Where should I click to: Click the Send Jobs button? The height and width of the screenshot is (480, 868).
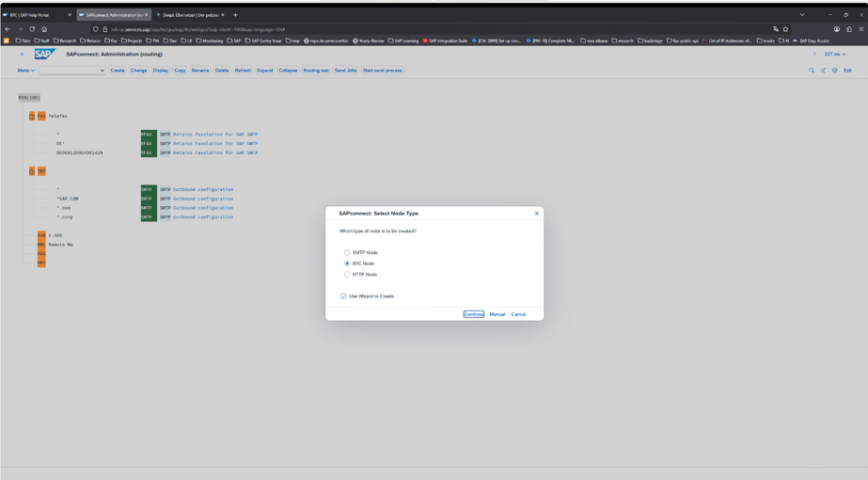click(345, 71)
